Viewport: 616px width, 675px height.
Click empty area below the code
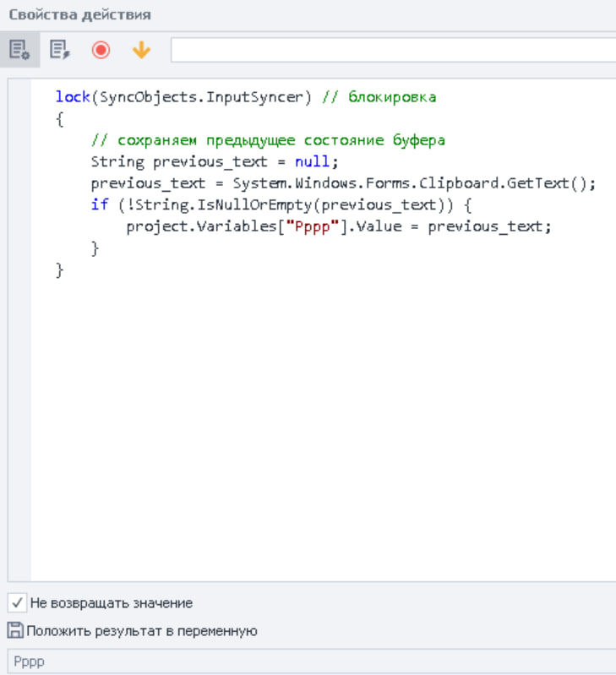click(x=321, y=422)
